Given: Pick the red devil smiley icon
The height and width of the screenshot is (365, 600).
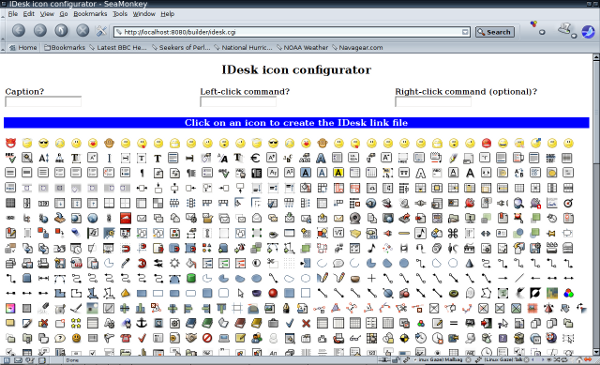Looking at the screenshot, I should pos(11,143).
